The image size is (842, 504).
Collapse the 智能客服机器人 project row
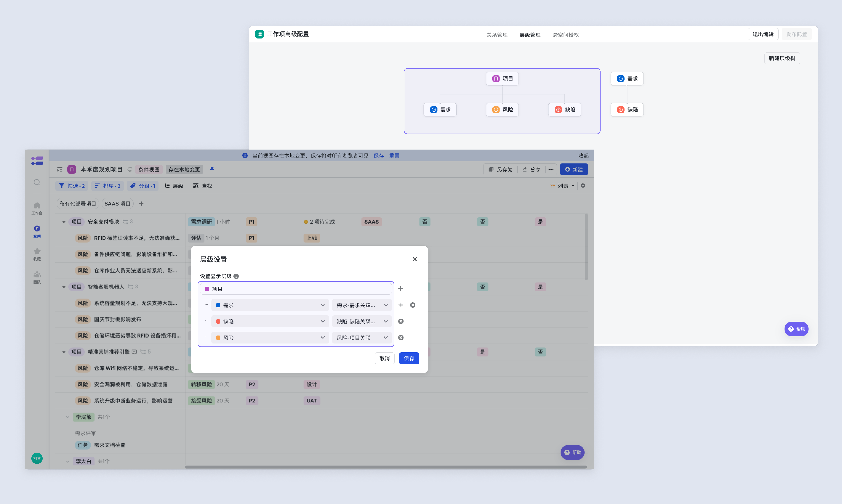64,287
